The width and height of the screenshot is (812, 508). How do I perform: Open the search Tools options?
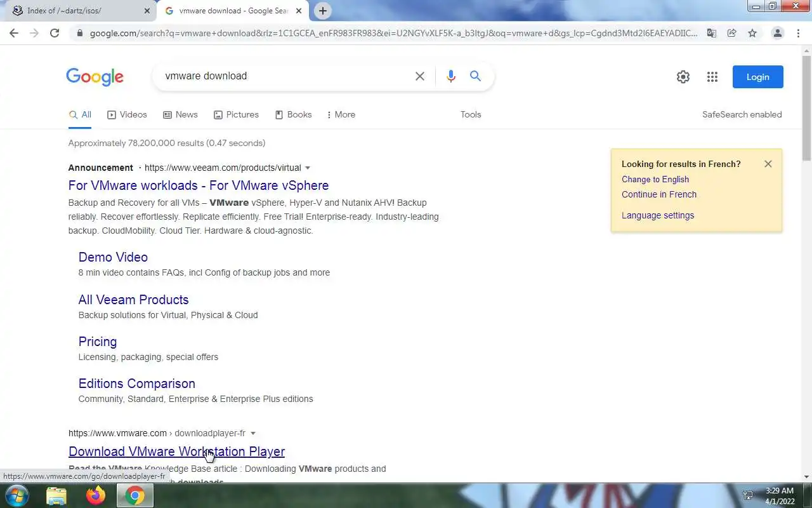471,115
